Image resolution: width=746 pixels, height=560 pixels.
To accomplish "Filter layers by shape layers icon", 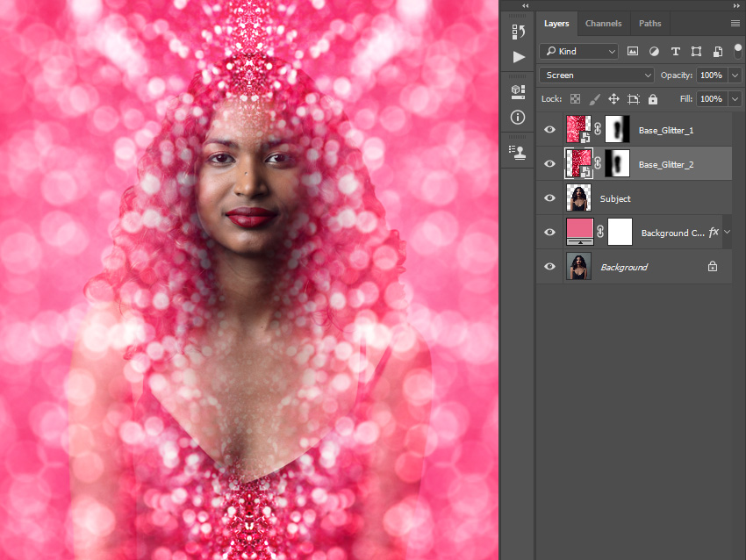I will [697, 52].
